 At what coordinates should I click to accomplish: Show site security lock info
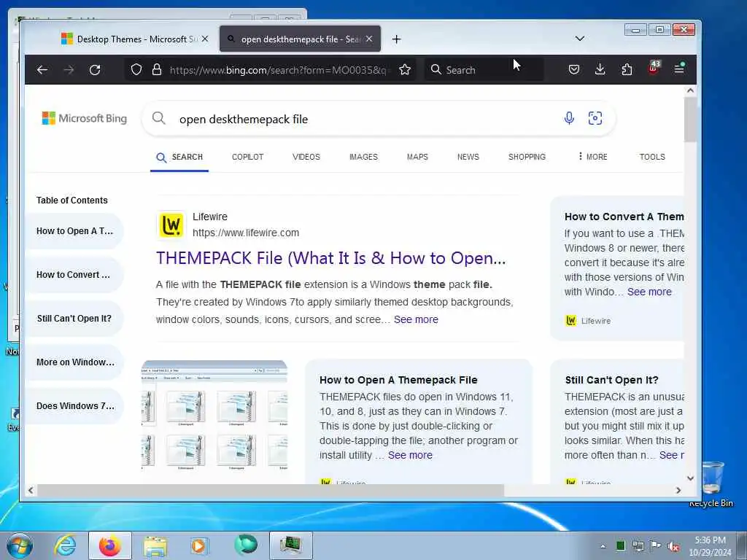point(157,70)
